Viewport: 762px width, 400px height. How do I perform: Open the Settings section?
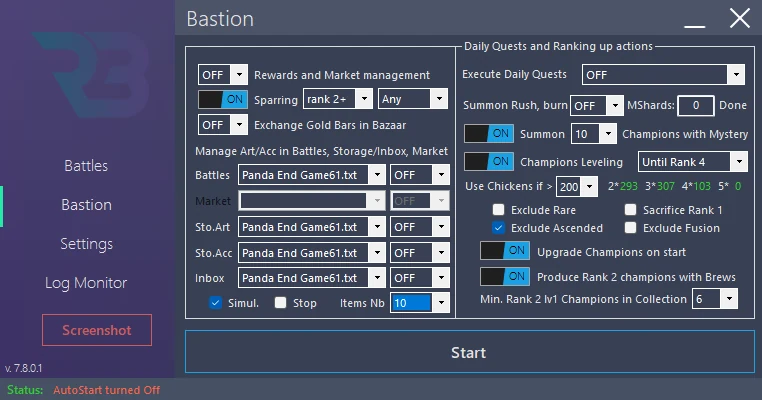point(87,243)
